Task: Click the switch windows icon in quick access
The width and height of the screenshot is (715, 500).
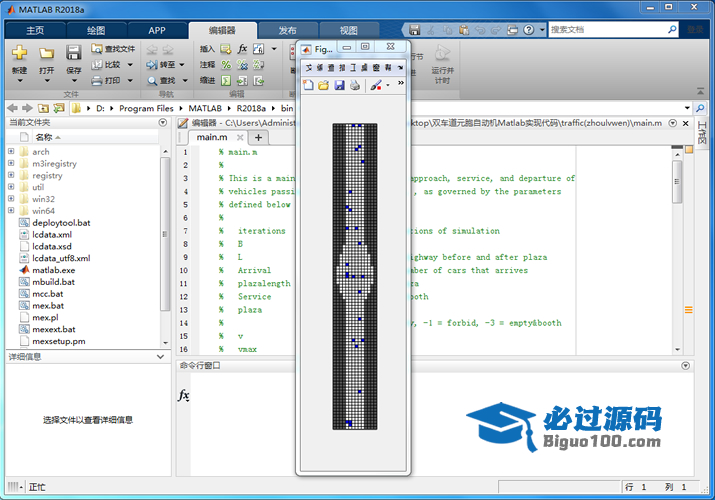Action: [513, 30]
